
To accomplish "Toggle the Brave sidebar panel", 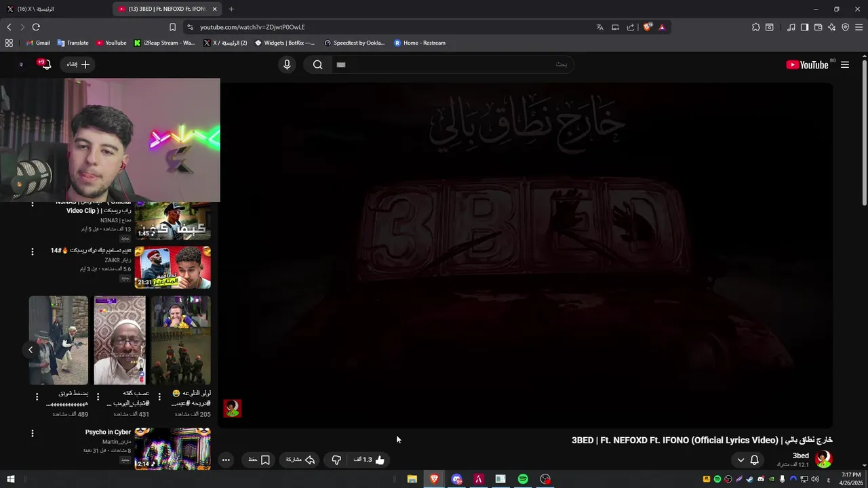I will coord(804,27).
